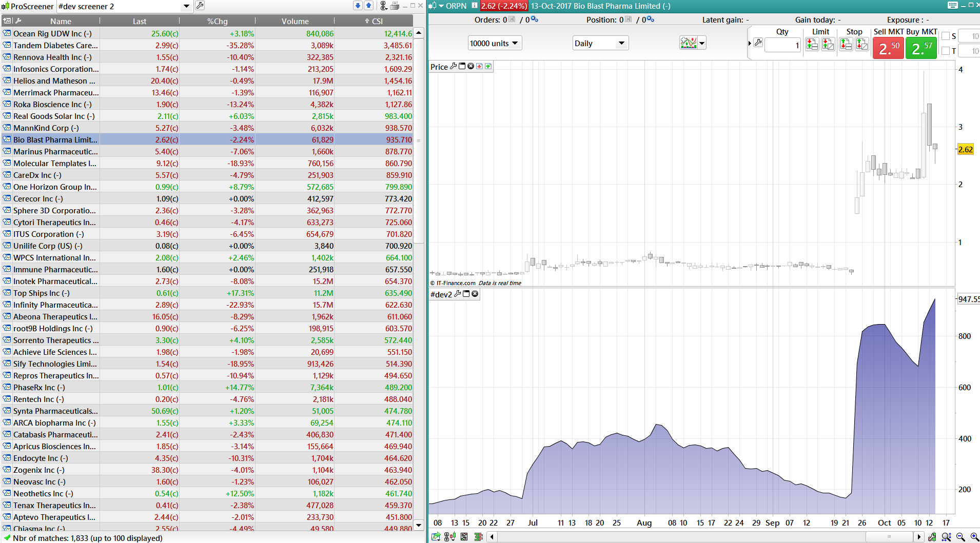
Task: Remove the Price panel with its X icon
Action: click(x=471, y=66)
